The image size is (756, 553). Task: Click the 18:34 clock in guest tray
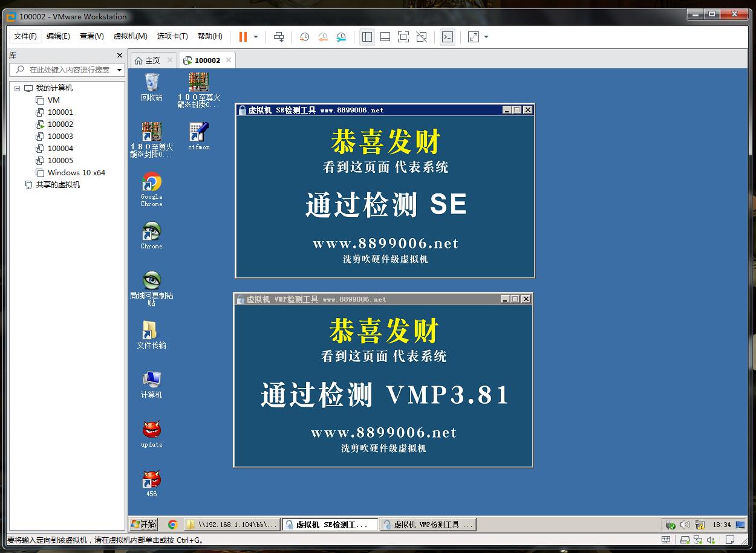point(722,525)
